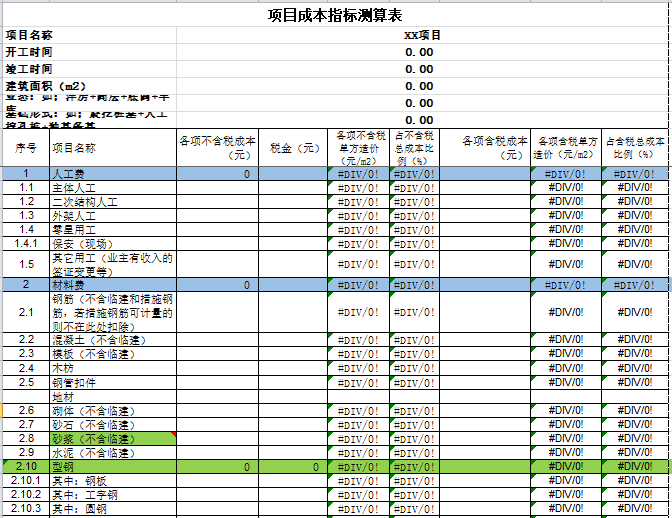Click the 人工费 row name cell
This screenshot has height=518, width=672.
tap(112, 174)
